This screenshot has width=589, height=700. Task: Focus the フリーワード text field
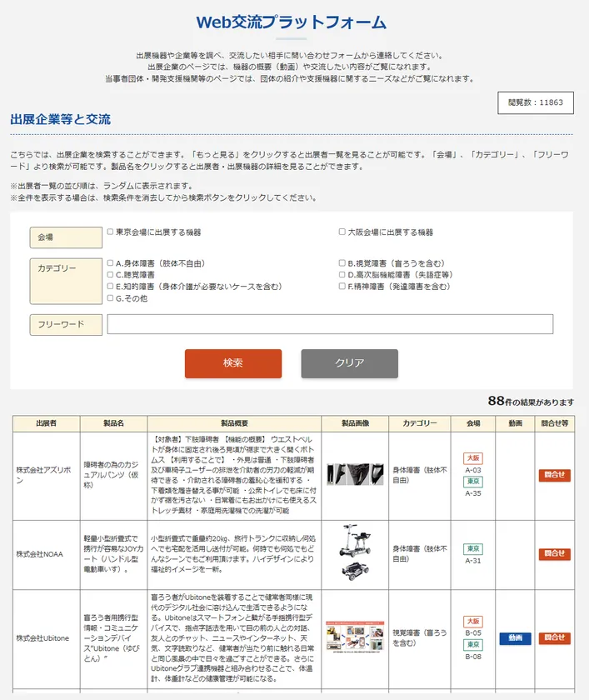click(330, 324)
